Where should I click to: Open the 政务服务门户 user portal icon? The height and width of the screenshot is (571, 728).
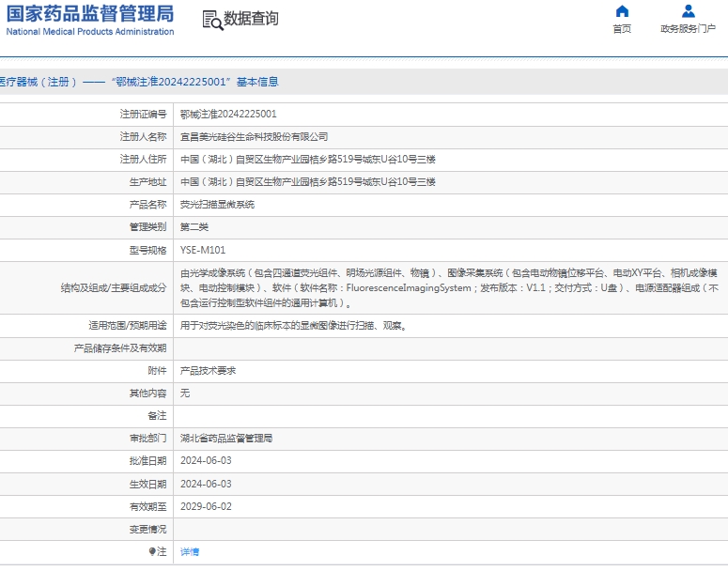[x=688, y=11]
